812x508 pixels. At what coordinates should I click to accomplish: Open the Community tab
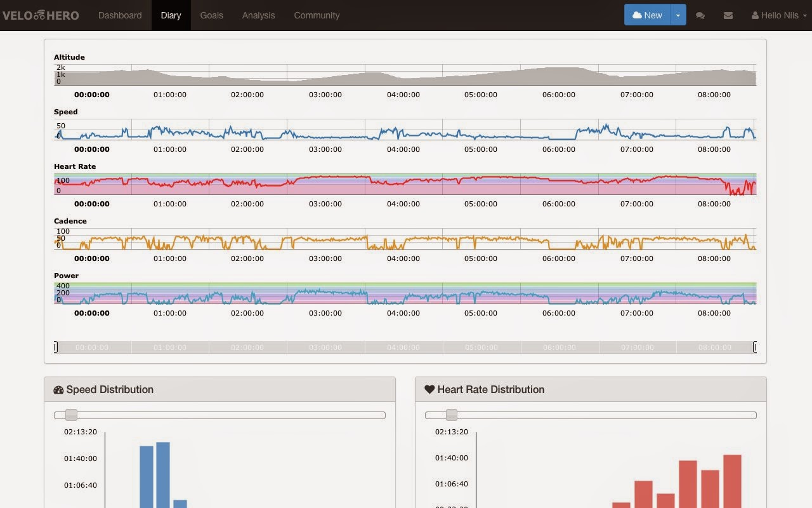tap(317, 15)
